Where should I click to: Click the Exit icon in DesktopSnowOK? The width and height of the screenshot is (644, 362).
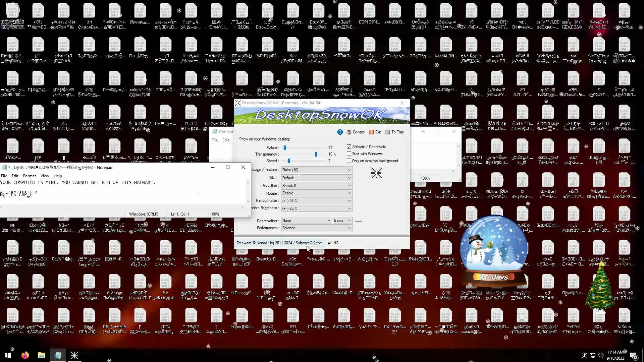pos(371,132)
